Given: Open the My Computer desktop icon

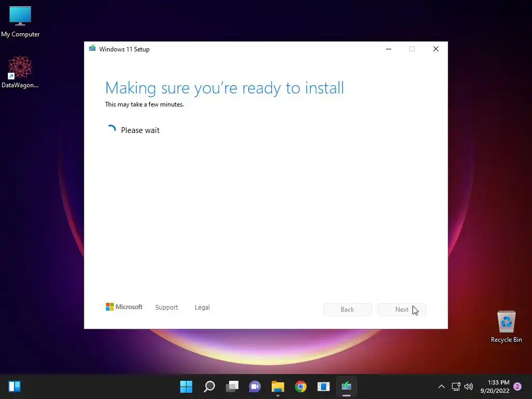Looking at the screenshot, I should (20, 22).
